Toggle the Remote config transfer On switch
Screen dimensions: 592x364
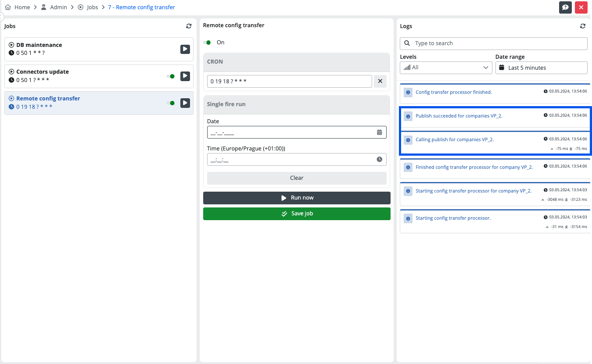[207, 43]
